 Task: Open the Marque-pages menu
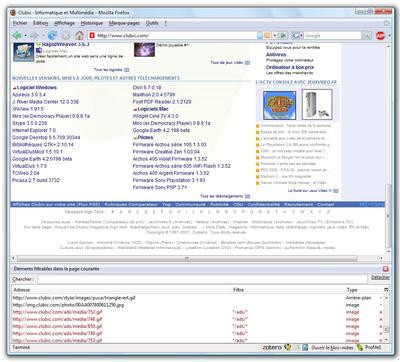[x=124, y=23]
